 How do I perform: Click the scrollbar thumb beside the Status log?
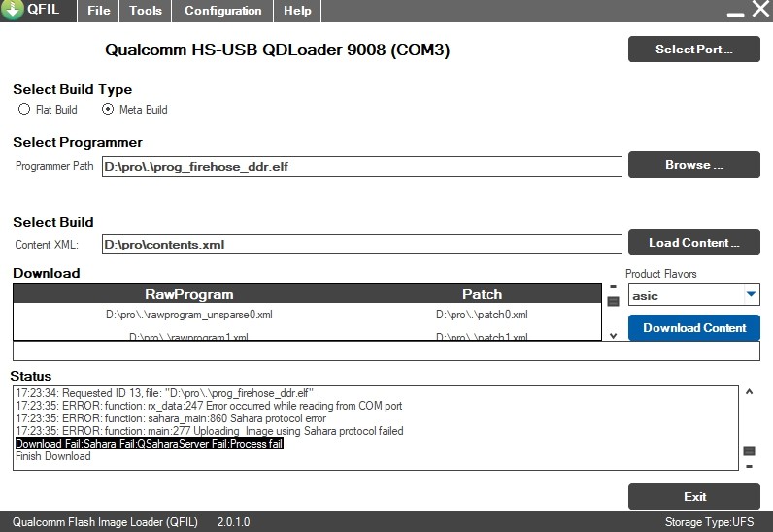(x=749, y=450)
